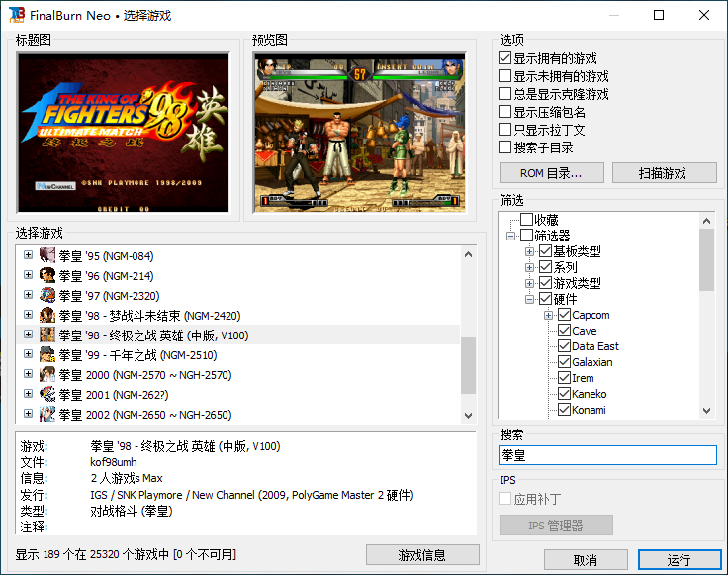Uncheck the 基板类型 filter

546,251
